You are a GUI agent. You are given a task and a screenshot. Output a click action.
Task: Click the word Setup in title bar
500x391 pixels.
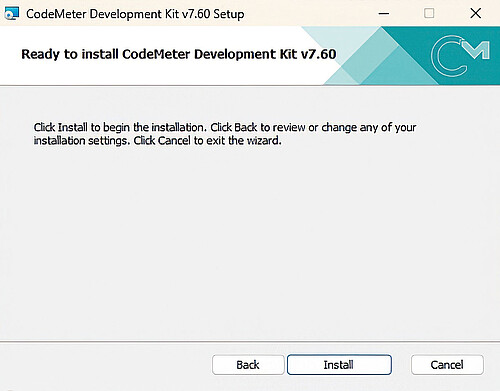[x=229, y=14]
